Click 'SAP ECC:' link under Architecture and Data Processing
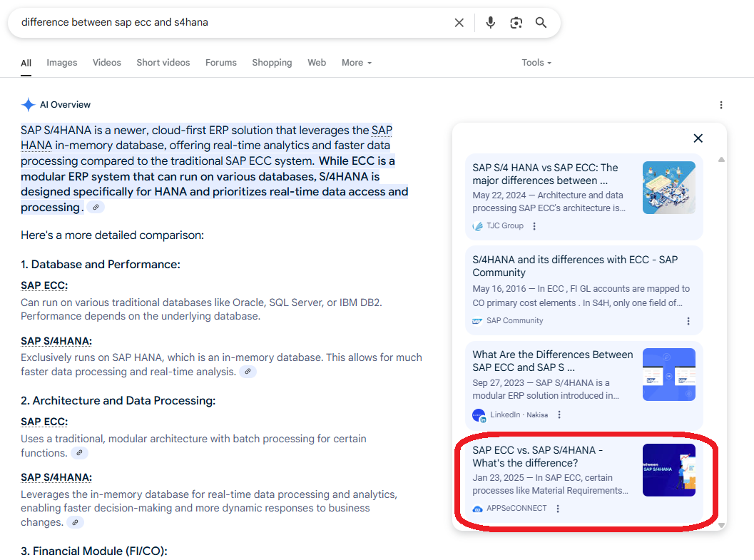 pos(44,422)
